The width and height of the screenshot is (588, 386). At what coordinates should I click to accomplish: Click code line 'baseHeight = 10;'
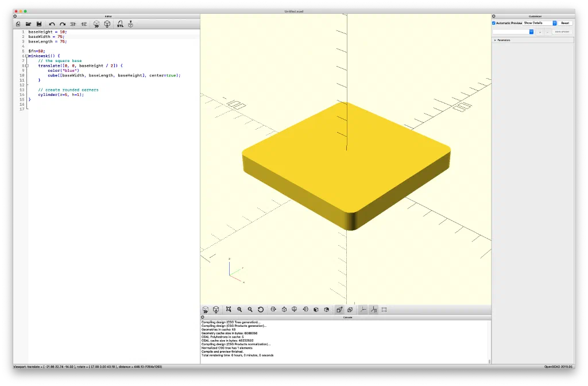tap(48, 32)
